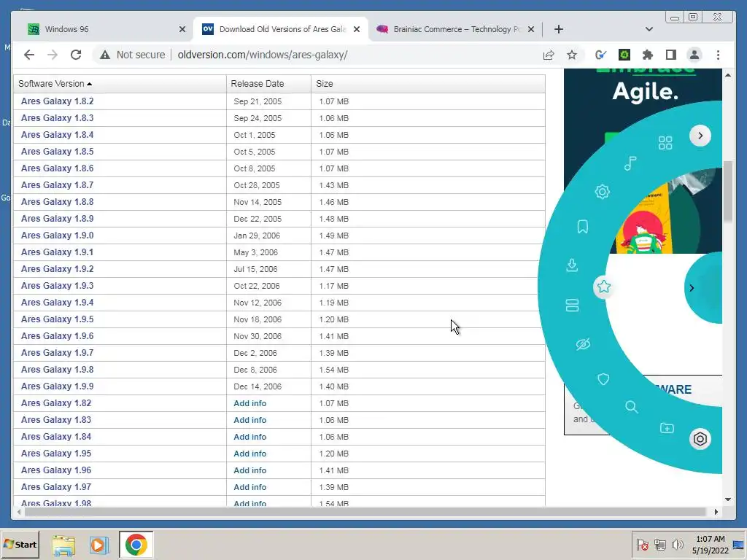
Task: Click Add info for Ares Galaxy 1.82
Action: click(249, 403)
